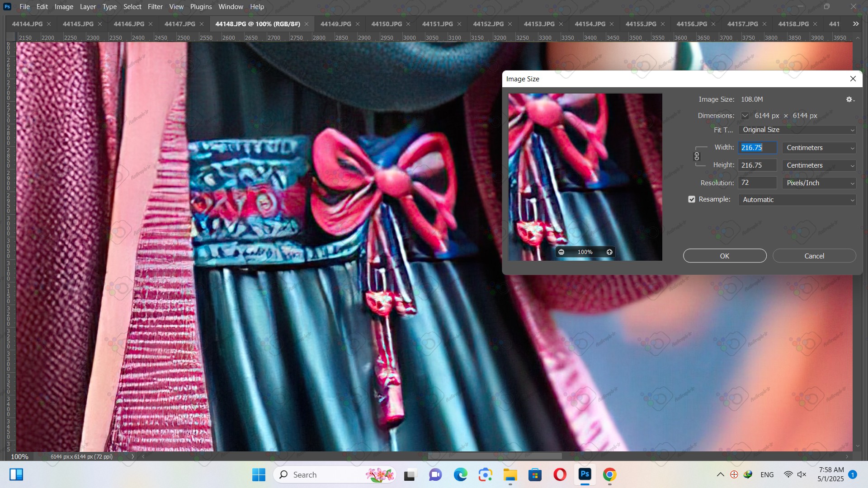The height and width of the screenshot is (488, 868).
Task: Open the Plugins menu
Action: 201,7
